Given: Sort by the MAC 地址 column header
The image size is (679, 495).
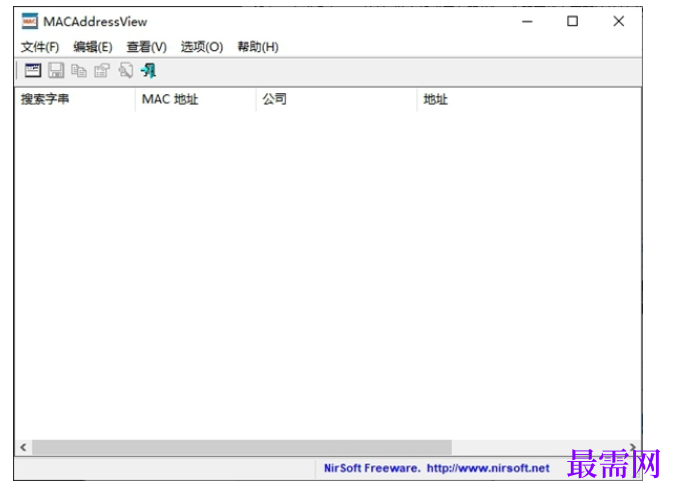Looking at the screenshot, I should coord(196,100).
